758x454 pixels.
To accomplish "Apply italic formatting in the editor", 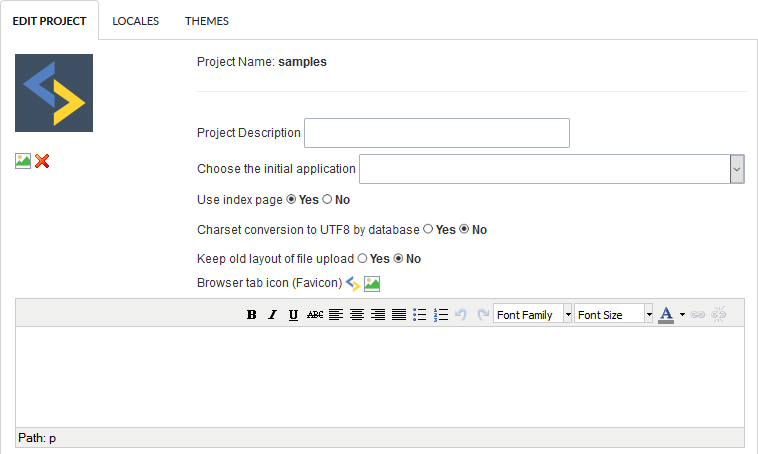I will (x=272, y=315).
